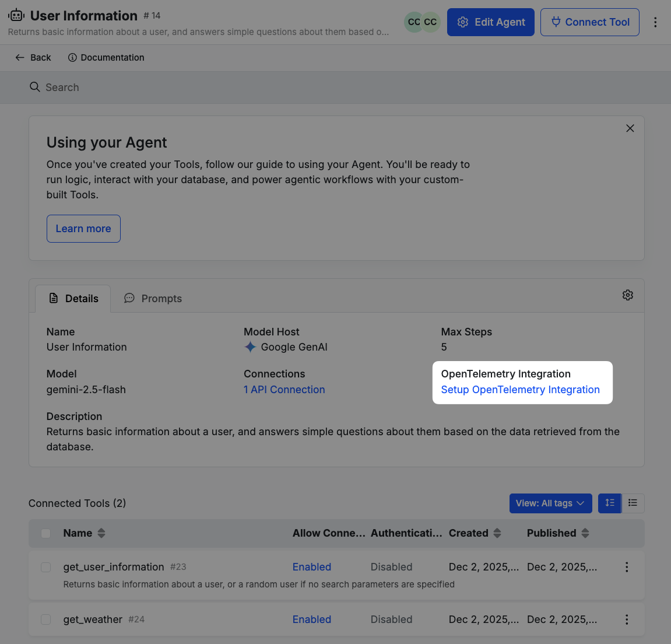Open the 1 API Connection link

[x=284, y=390]
